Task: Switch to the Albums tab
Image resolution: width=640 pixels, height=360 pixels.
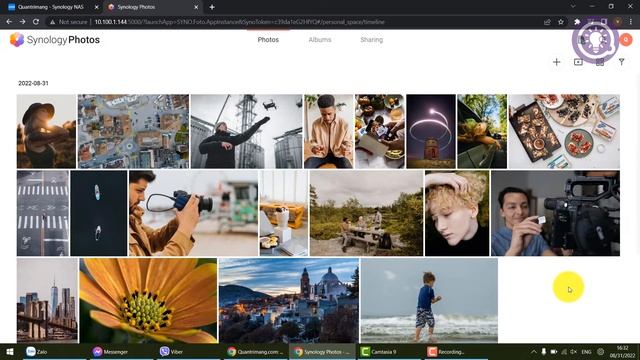Action: coord(320,40)
